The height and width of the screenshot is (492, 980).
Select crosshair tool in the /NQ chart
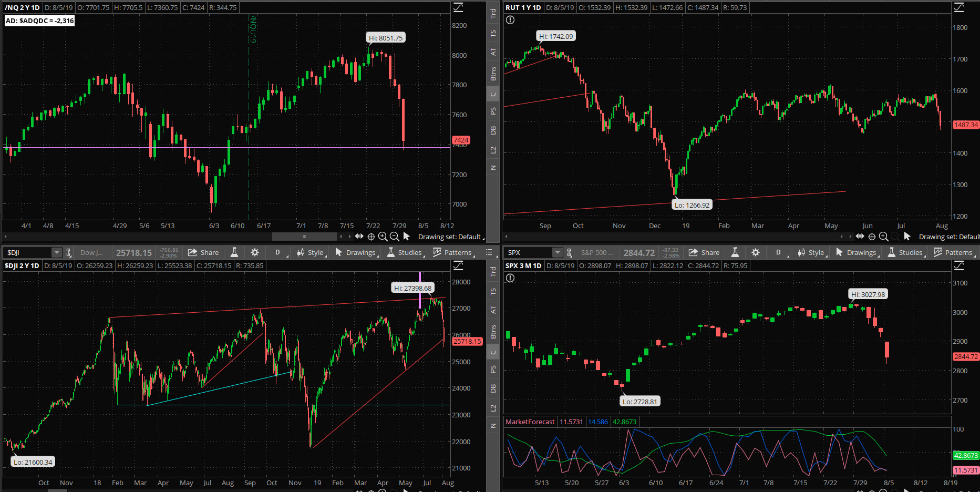click(371, 237)
